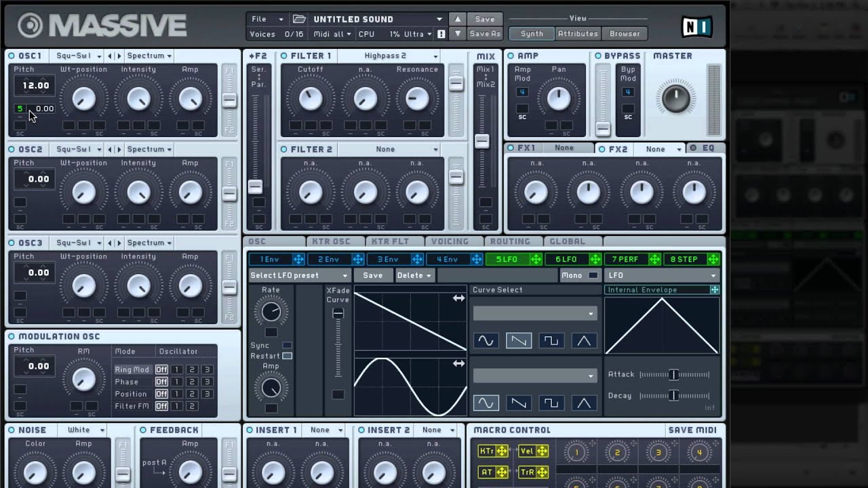This screenshot has height=488, width=868.
Task: Toggle OSC2 power button
Action: coord(12,149)
